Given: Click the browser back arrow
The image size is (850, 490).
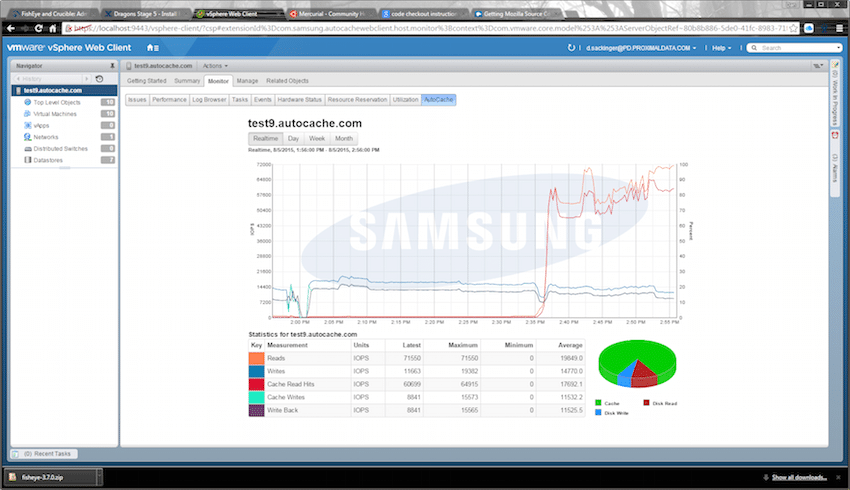Looking at the screenshot, I should [x=11, y=28].
